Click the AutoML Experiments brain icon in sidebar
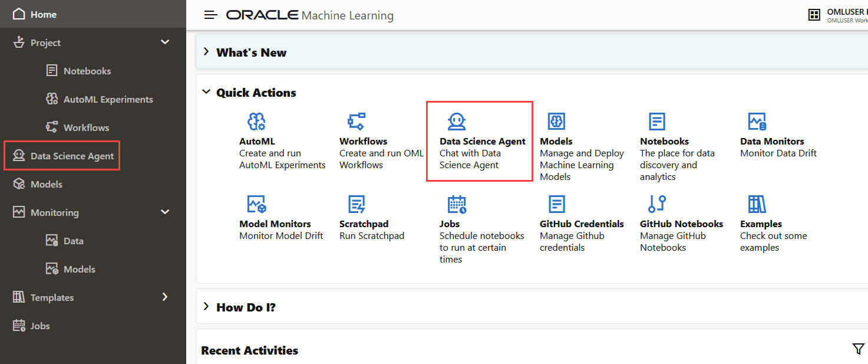This screenshot has height=364, width=868. pyautogui.click(x=52, y=99)
